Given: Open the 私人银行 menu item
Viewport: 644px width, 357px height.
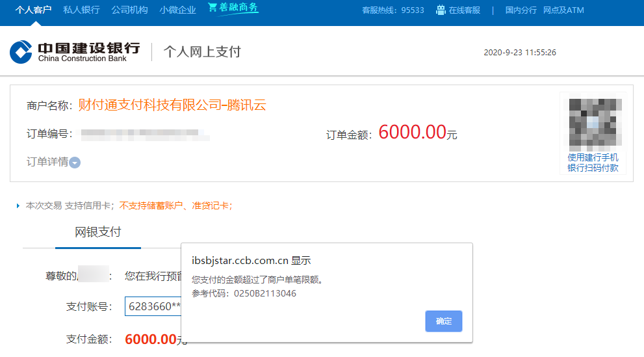Looking at the screenshot, I should (x=81, y=10).
